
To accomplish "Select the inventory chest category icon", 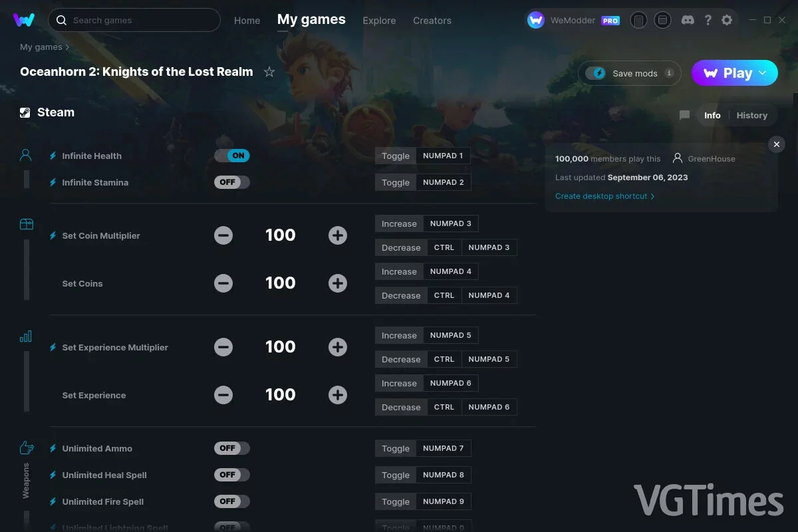I will point(26,224).
